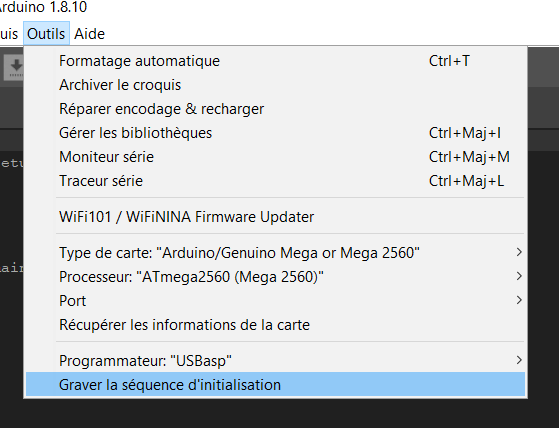Viewport: 559px width, 428px height.
Task: Click Récupérer les informations de la carte
Action: coord(276,325)
